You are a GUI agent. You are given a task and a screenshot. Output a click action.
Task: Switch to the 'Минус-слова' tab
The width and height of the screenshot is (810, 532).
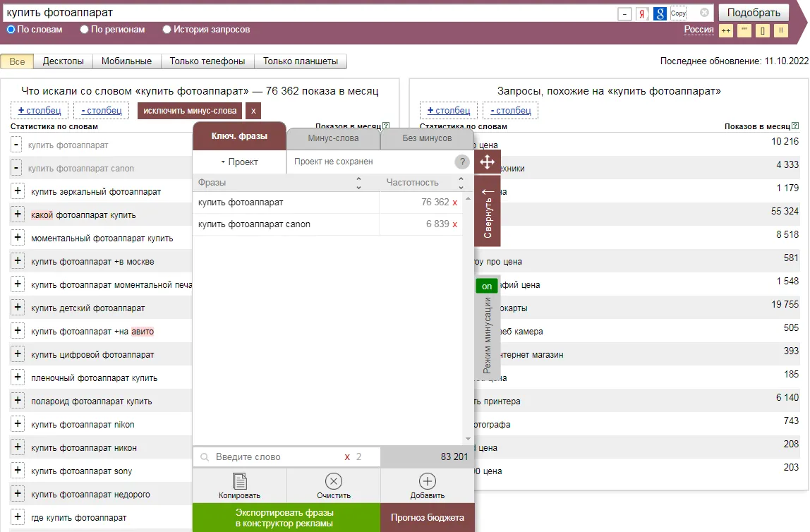tap(333, 138)
